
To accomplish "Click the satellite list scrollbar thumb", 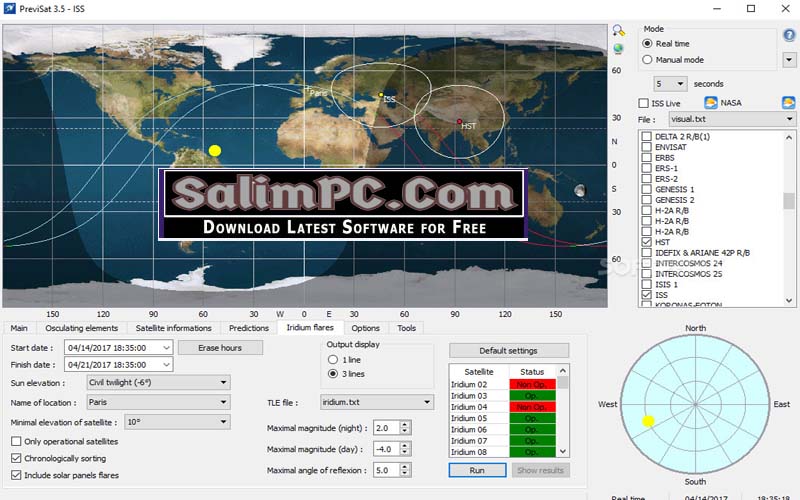I will 789,200.
